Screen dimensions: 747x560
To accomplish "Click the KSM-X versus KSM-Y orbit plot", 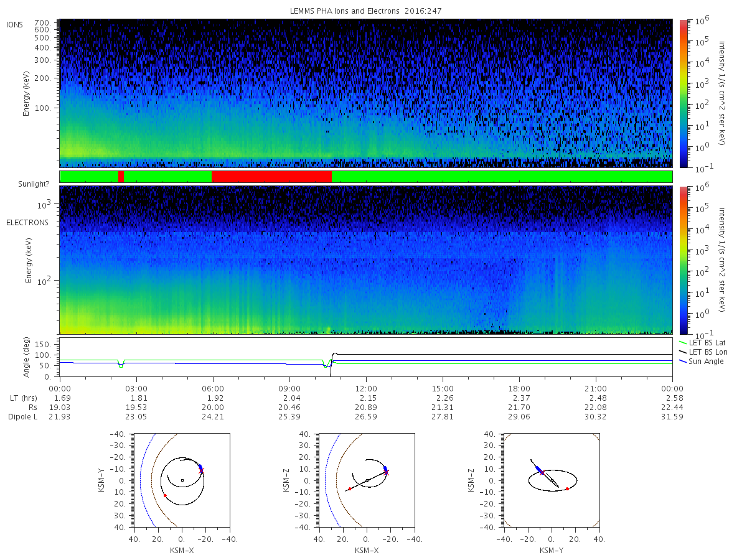I will (x=181, y=480).
